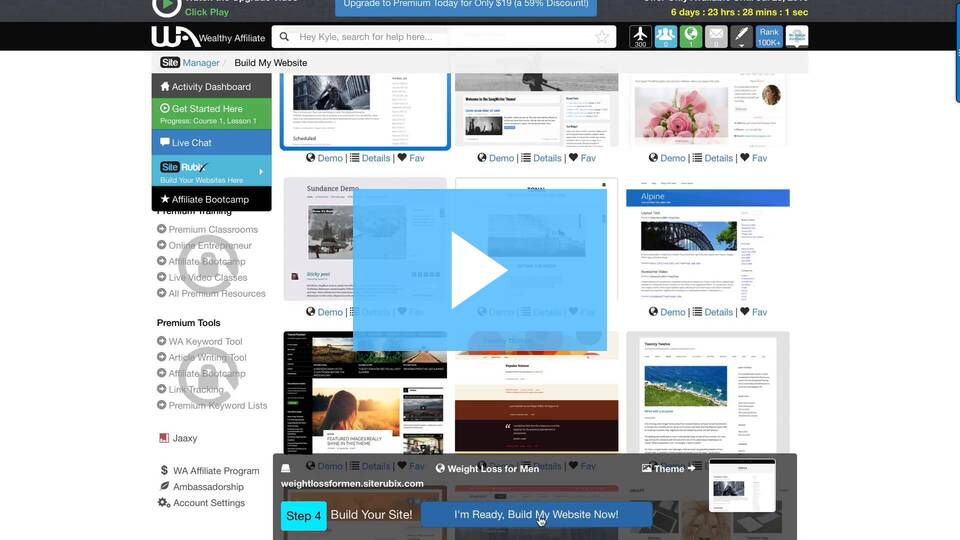Click the Wealthy Affiliate logo
Screen dimensions: 960x540
[208, 37]
